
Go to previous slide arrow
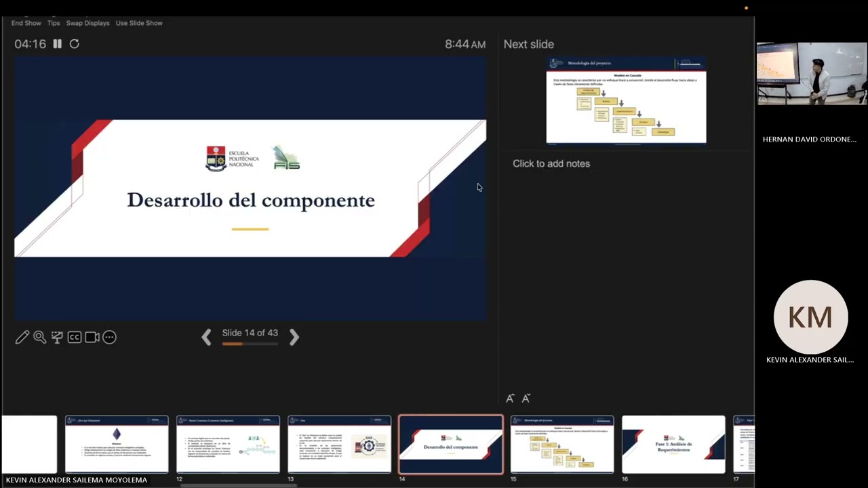click(206, 337)
